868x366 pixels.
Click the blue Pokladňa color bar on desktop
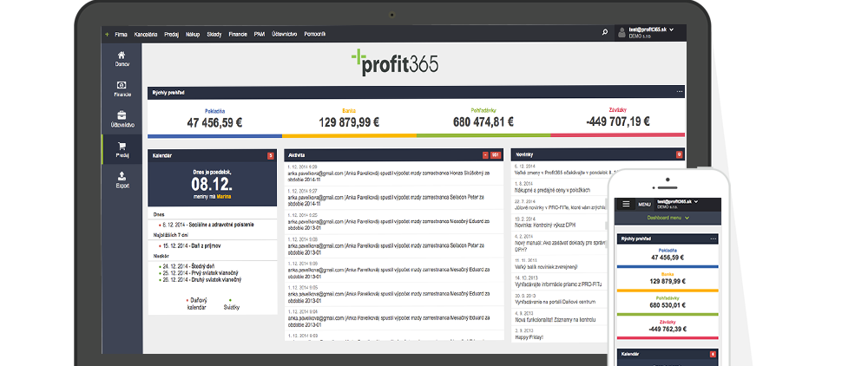coord(214,135)
